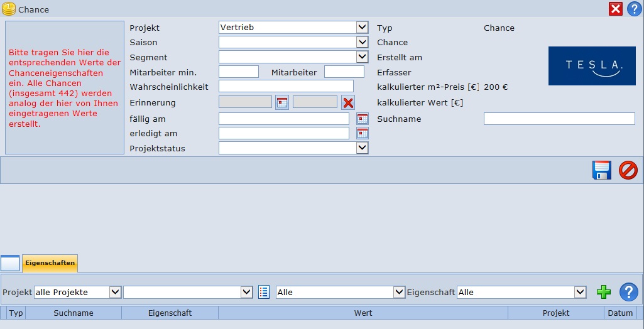Screen dimensions: 644x329
Task: Click the red cancel circle icon
Action: pos(628,170)
